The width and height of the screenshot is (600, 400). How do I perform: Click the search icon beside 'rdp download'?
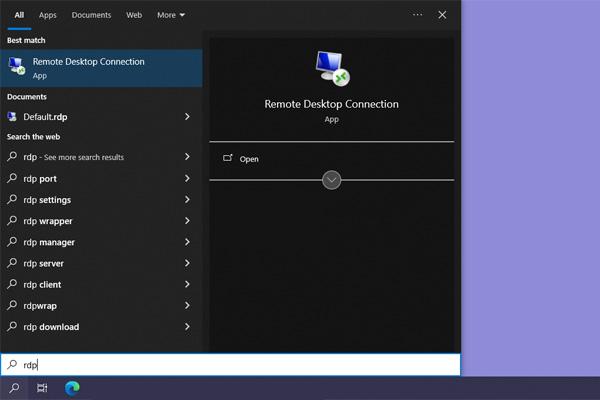pyautogui.click(x=12, y=326)
